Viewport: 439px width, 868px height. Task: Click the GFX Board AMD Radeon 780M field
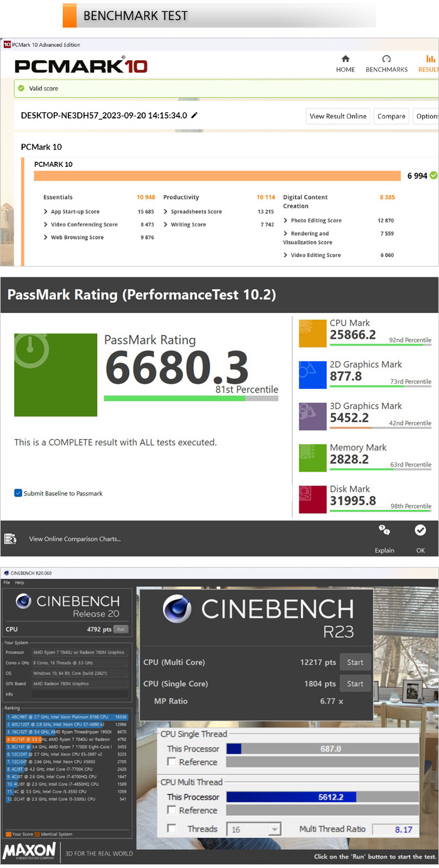coord(79,684)
